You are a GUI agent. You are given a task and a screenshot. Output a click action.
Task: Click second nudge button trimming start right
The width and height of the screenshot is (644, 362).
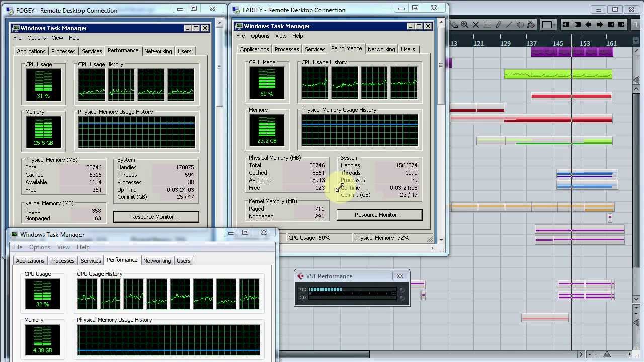(578, 25)
